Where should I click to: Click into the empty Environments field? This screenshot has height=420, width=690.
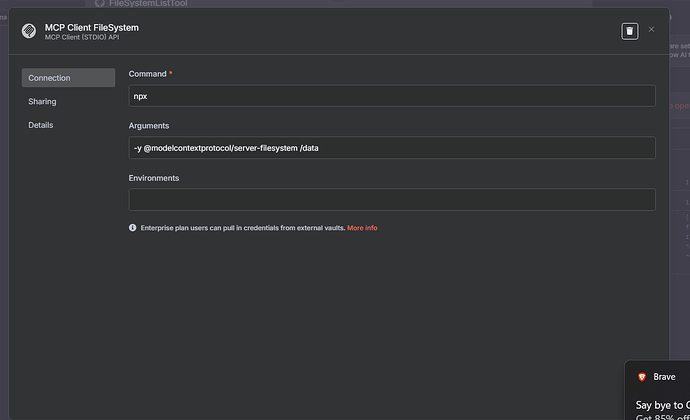[392, 200]
